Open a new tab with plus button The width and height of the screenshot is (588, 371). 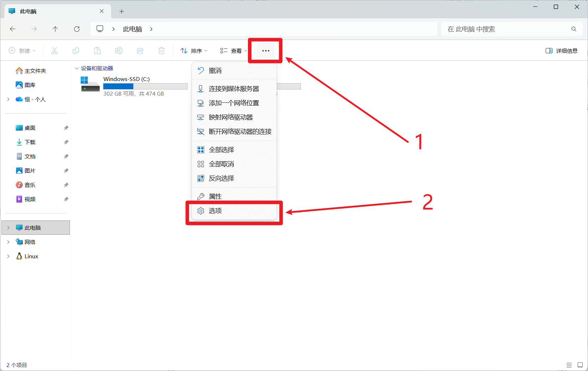122,11
